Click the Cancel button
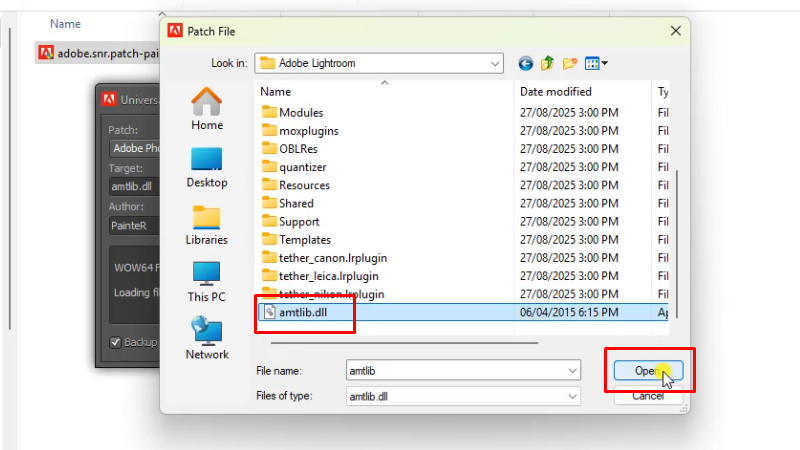Viewport: 800px width, 450px height. click(x=648, y=396)
